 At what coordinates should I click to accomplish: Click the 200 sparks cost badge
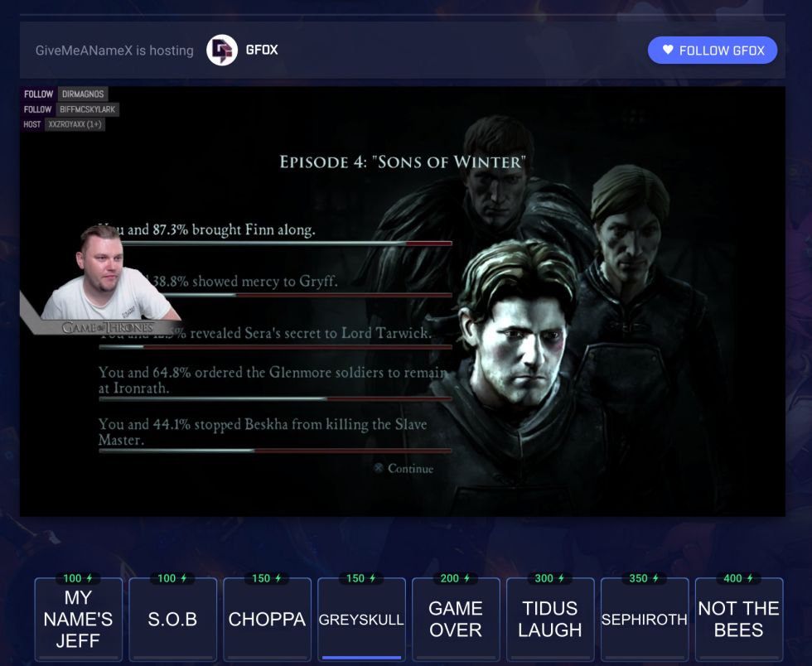tap(456, 578)
